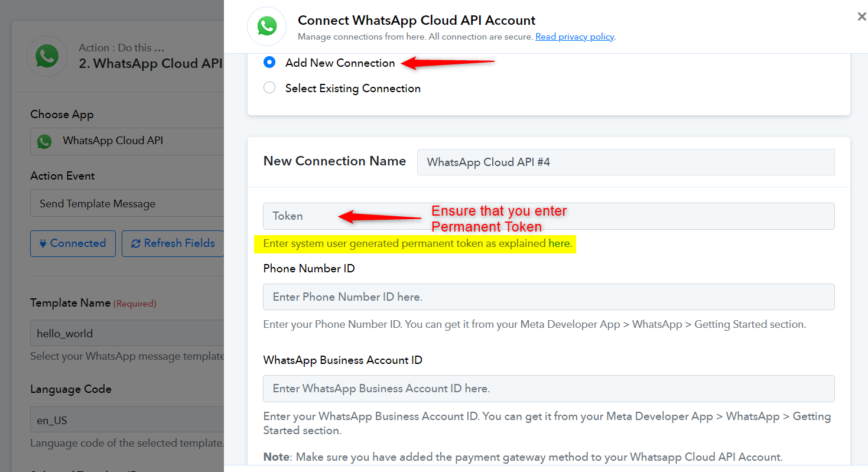Click the WhatsApp Business Account ID field
The image size is (868, 472).
[548, 389]
